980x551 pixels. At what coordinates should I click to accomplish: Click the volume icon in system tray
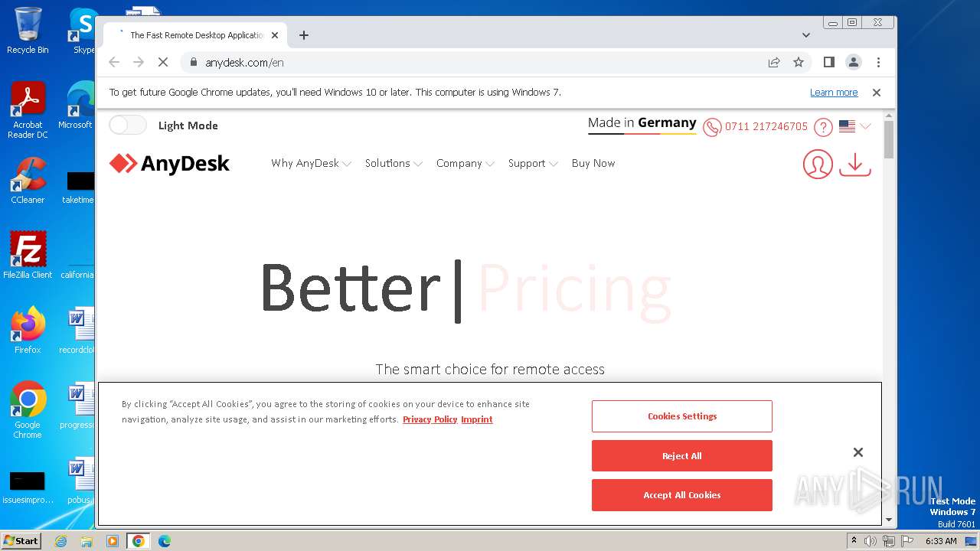coord(871,541)
